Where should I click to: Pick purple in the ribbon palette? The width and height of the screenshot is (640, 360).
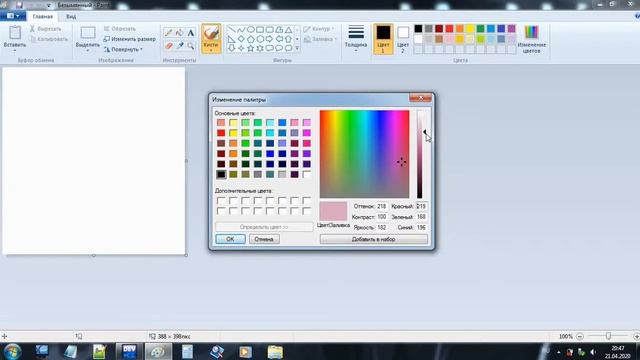(x=511, y=29)
